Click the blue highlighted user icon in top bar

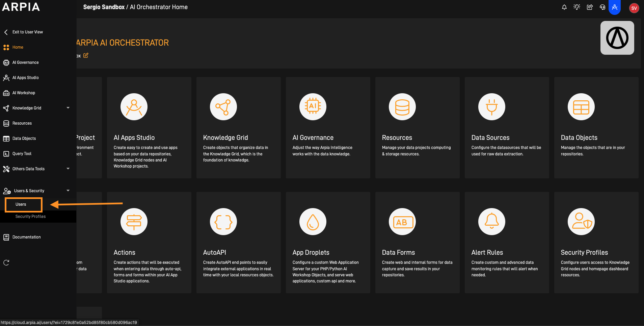[615, 7]
